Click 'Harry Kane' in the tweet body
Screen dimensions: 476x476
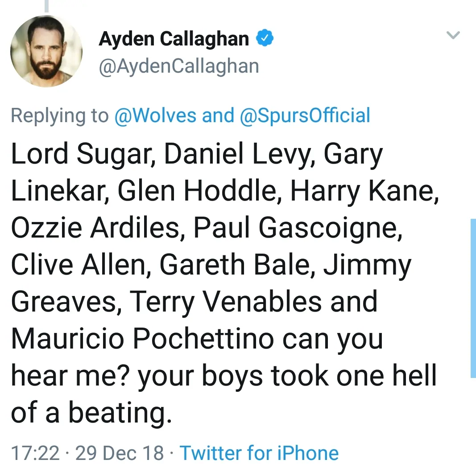pos(361,192)
